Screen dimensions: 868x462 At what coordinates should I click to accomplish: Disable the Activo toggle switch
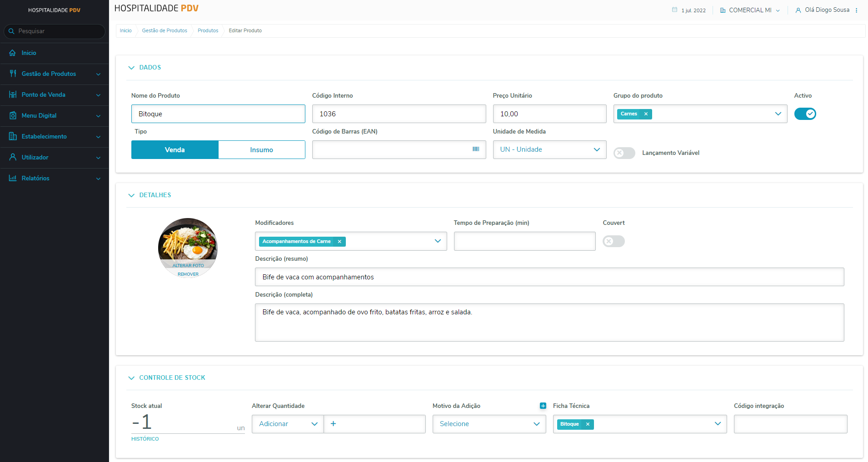click(x=805, y=114)
